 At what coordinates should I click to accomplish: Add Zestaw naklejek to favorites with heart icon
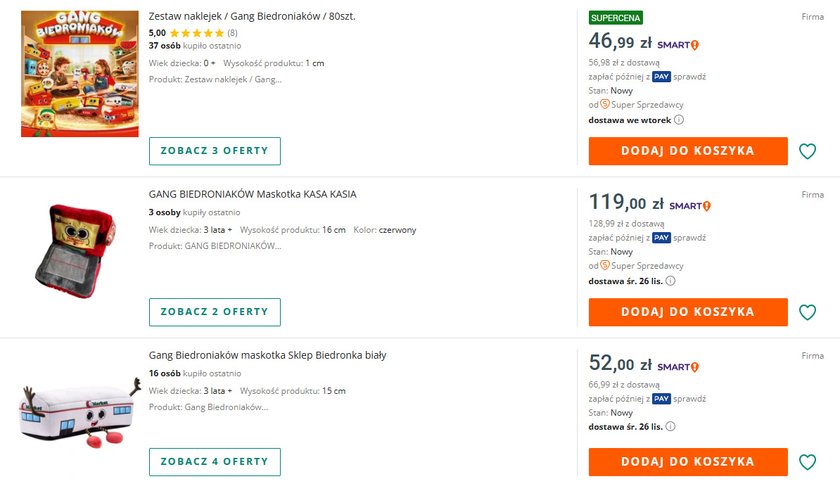[x=808, y=152]
